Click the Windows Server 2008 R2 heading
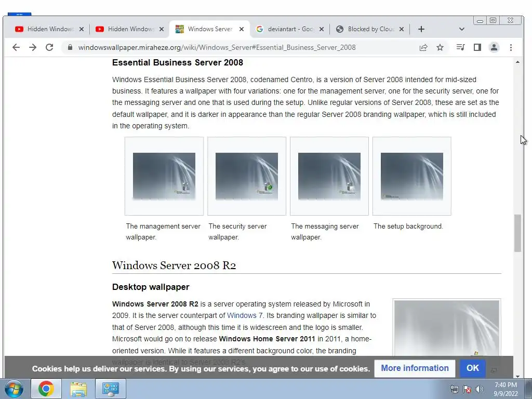Image resolution: width=532 pixels, height=399 pixels. pyautogui.click(x=174, y=265)
